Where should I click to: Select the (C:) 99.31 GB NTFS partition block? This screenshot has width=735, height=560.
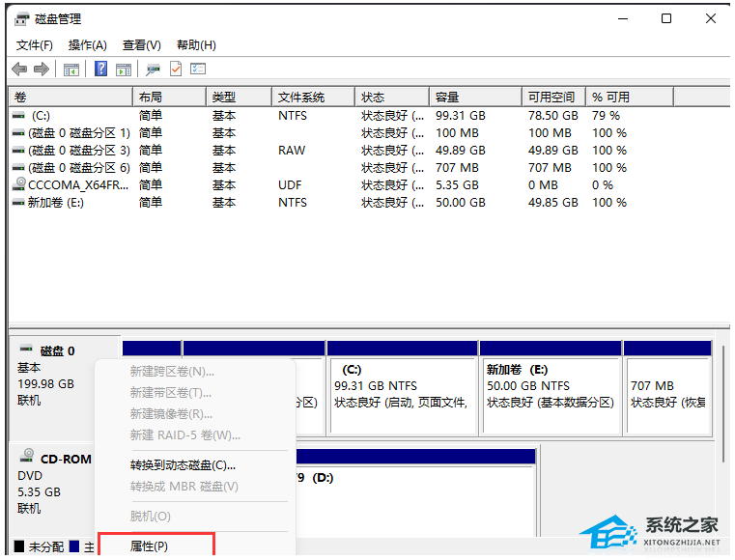coord(403,388)
